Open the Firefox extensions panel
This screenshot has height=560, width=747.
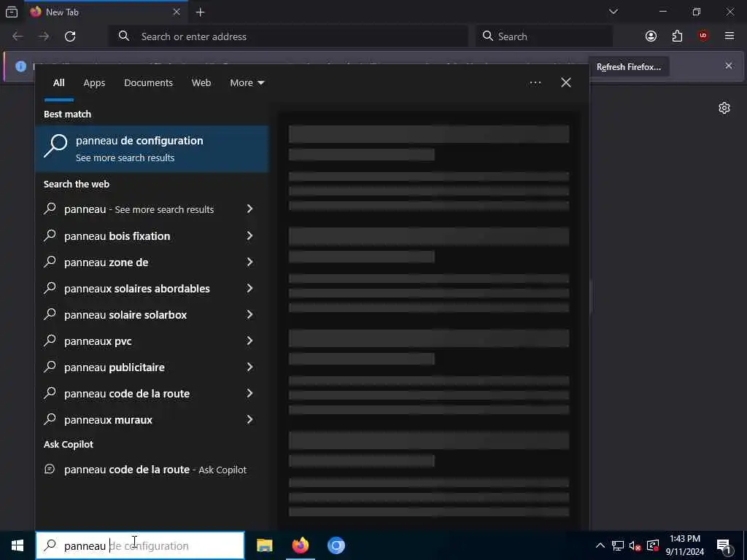(677, 36)
